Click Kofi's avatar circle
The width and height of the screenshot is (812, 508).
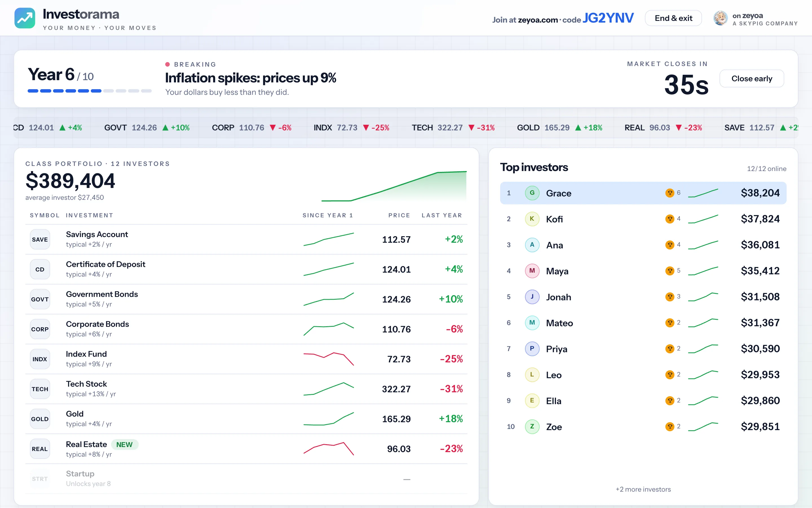pos(532,219)
